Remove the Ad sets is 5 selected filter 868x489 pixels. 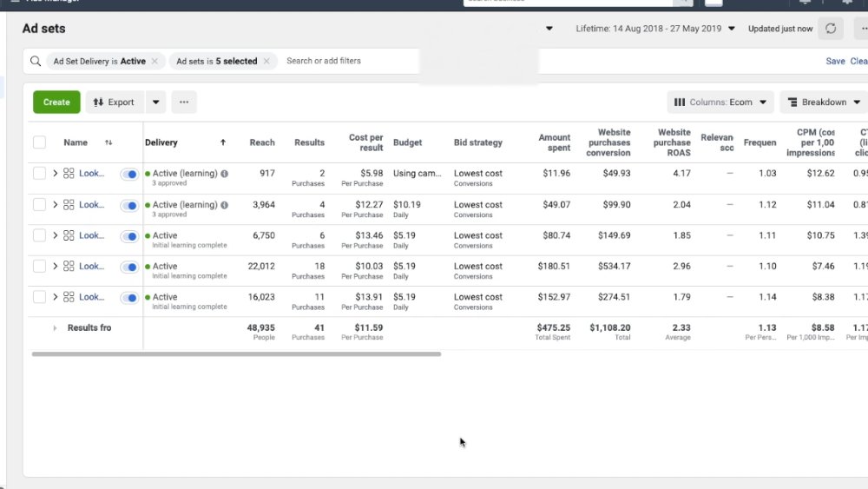[x=266, y=61]
